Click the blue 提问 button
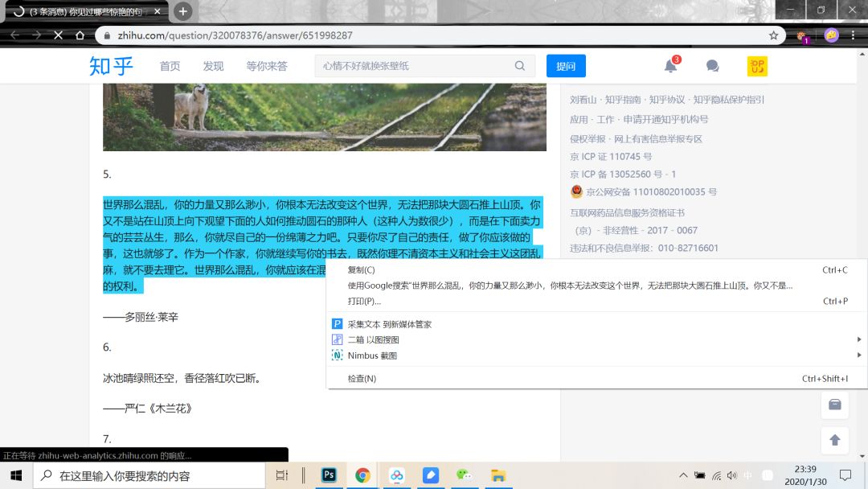The image size is (868, 489). (x=565, y=66)
